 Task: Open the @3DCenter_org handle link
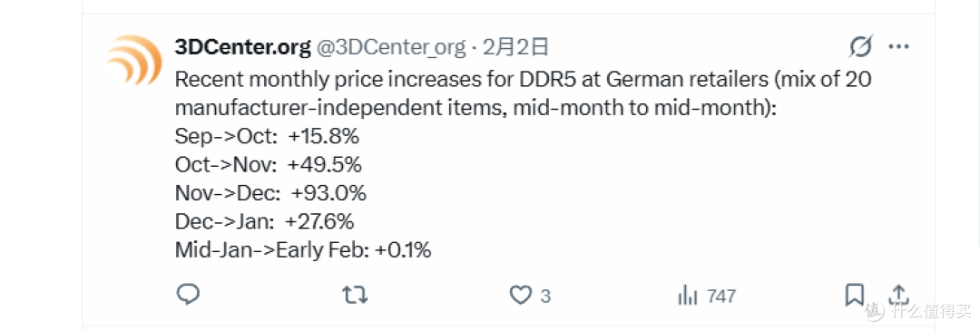391,47
